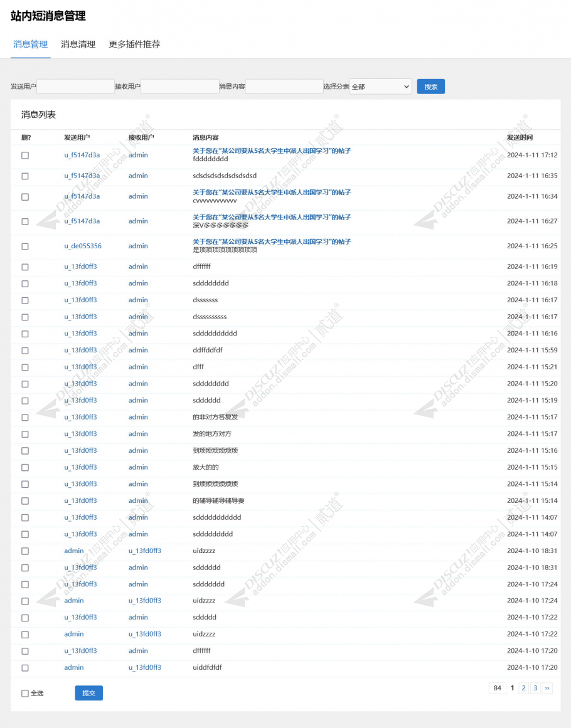
Task: Click the 消息列表 section heading
Action: click(38, 115)
